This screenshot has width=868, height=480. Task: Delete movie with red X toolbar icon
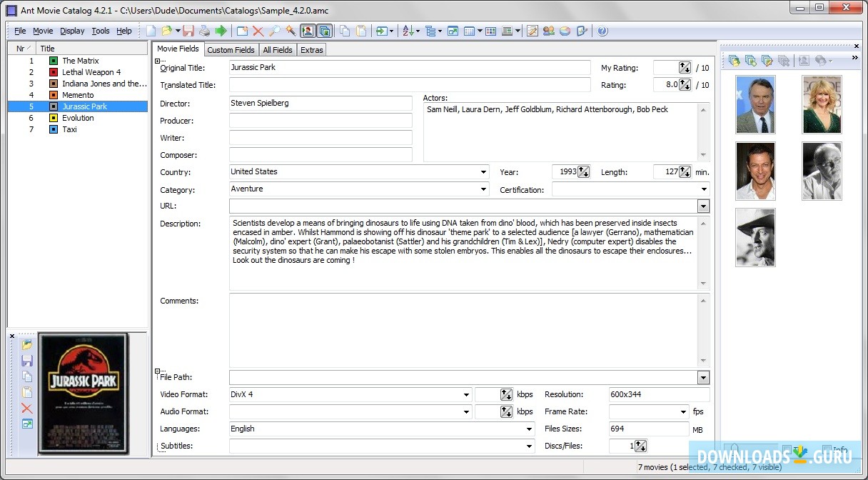click(x=258, y=31)
